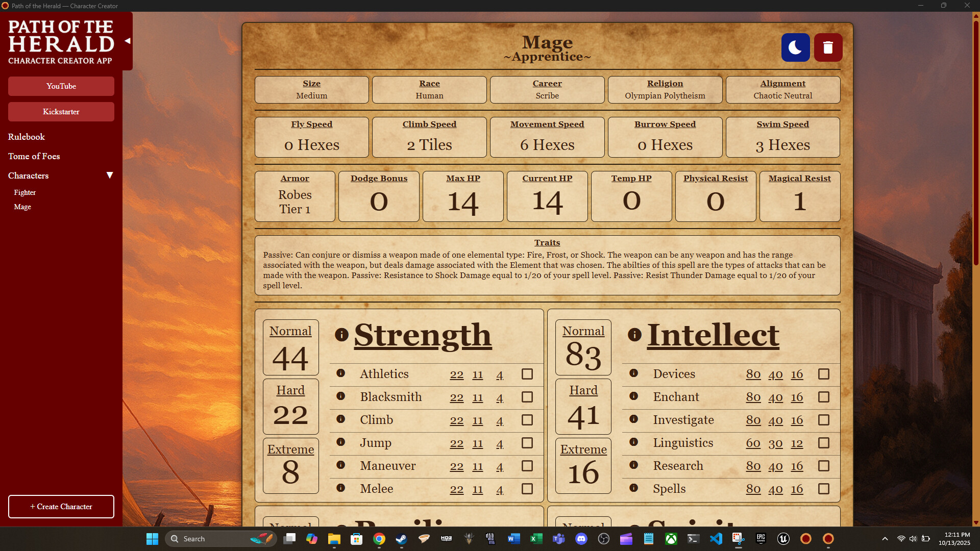Open Unreal Engine from the taskbar
The height and width of the screenshot is (551, 980).
pos(783,539)
